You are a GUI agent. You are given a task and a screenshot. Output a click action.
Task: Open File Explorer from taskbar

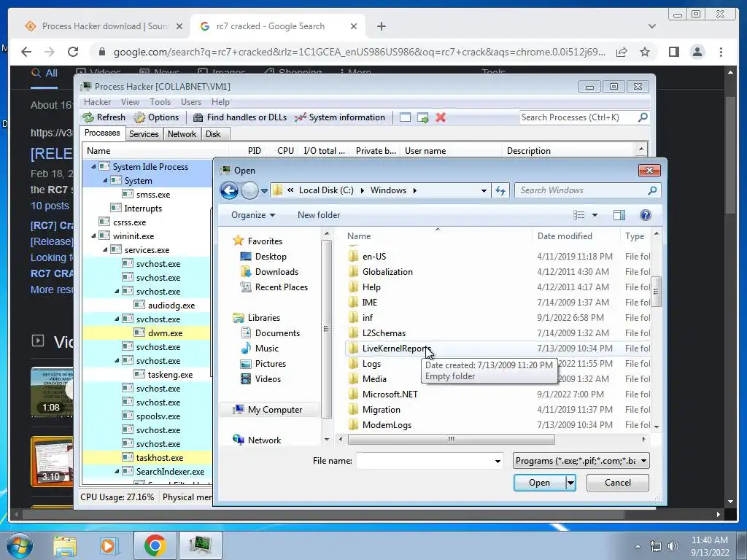click(x=65, y=545)
